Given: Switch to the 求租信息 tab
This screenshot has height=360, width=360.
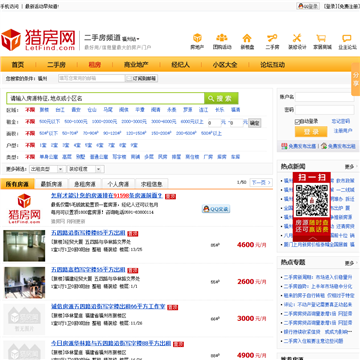Looking at the screenshot, I should (152, 184).
